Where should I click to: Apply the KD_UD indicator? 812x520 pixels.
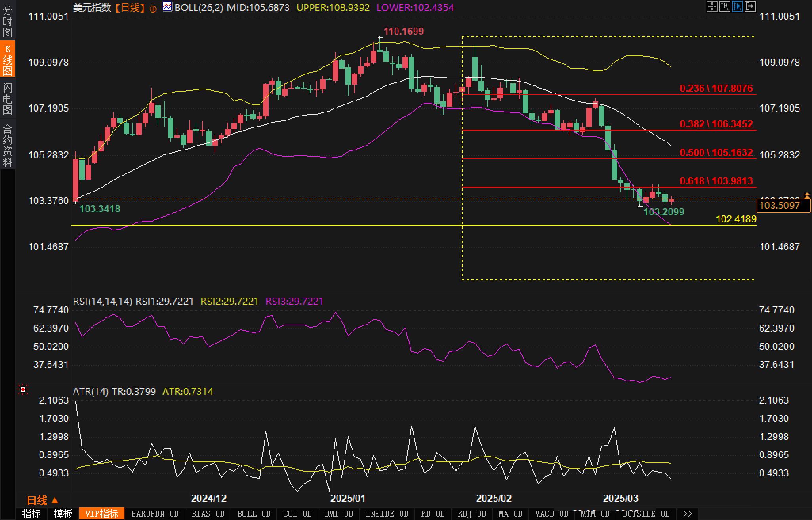434,514
